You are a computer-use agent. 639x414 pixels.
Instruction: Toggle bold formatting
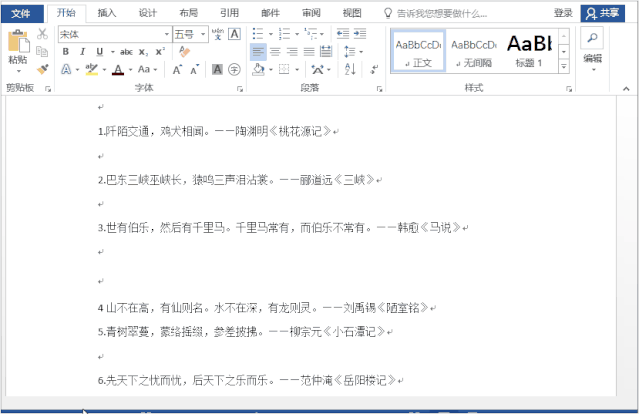pyautogui.click(x=66, y=52)
